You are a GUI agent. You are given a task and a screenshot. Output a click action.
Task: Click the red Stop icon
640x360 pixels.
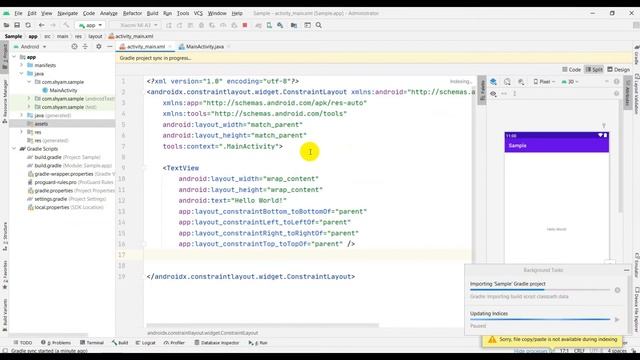coord(245,25)
